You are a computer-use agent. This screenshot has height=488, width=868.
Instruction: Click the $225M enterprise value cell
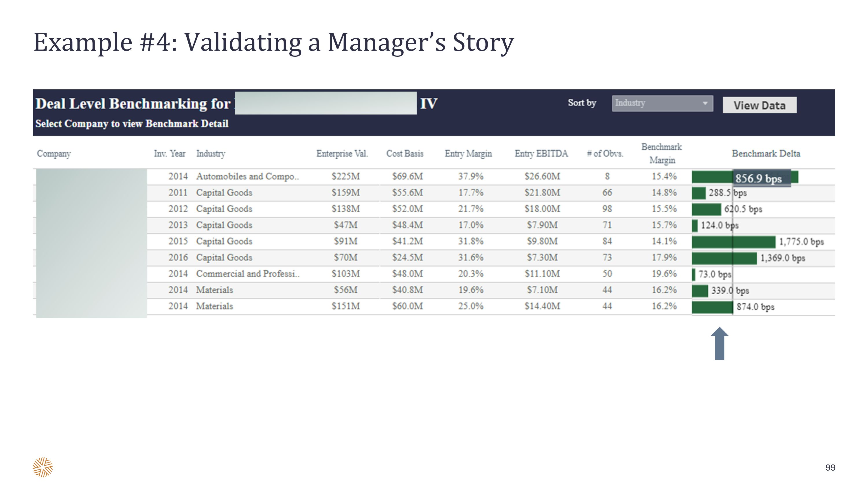coord(345,176)
